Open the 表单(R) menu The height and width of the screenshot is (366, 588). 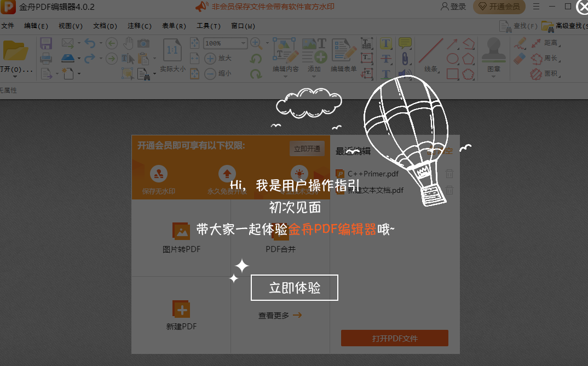(x=174, y=26)
